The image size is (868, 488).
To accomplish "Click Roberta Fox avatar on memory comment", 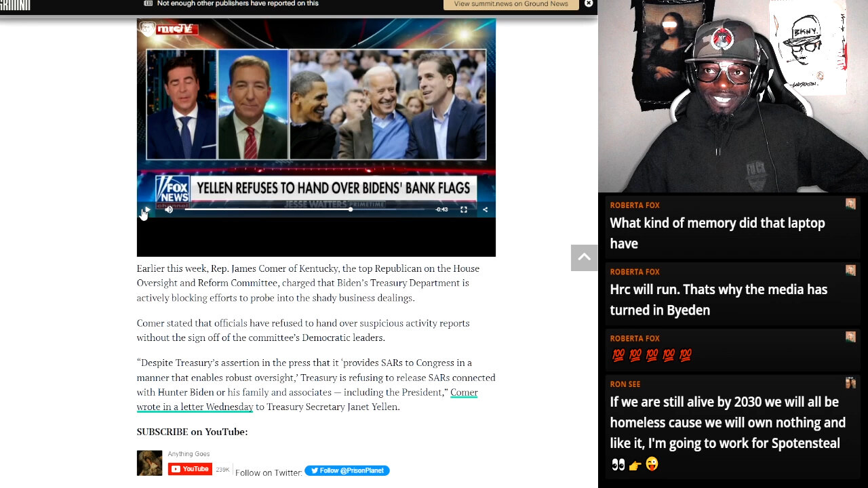I will [x=850, y=204].
